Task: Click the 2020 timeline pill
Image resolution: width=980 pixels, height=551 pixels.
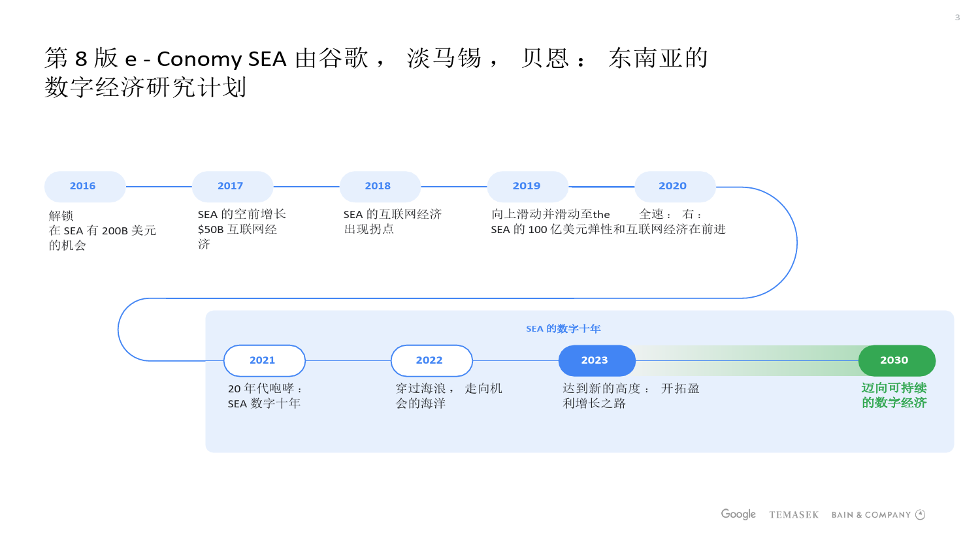Action: [x=675, y=187]
